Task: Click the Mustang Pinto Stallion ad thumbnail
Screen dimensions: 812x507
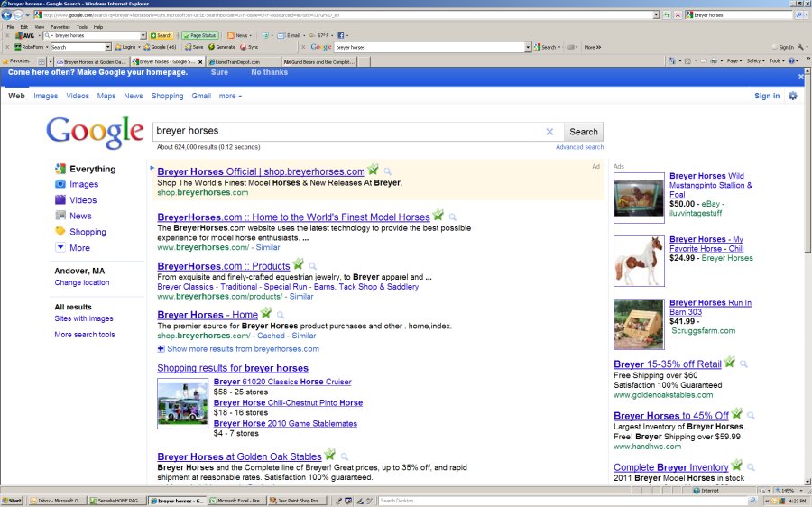Action: [x=639, y=198]
